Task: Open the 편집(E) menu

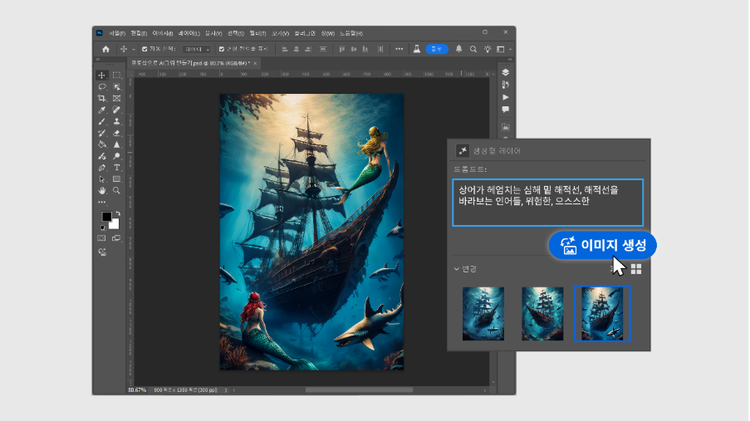Action: point(139,33)
